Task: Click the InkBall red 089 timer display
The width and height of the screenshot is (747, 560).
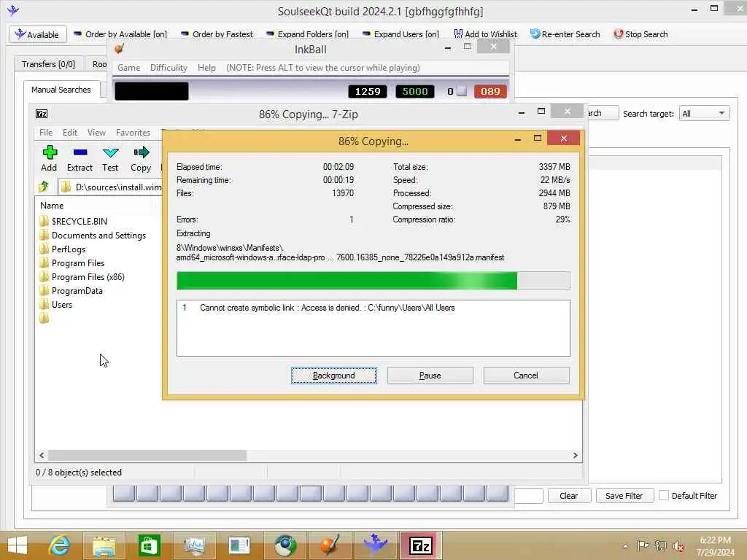Action: pos(490,91)
